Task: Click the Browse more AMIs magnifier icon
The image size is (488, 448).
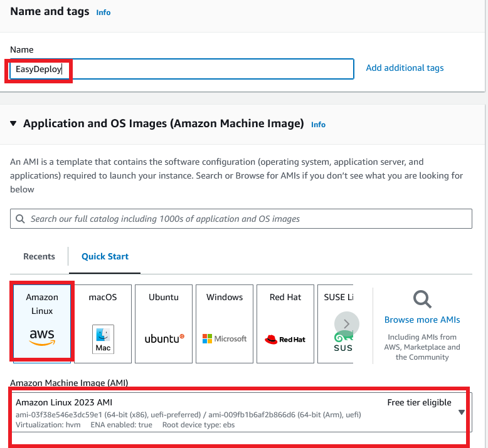Action: 422,299
